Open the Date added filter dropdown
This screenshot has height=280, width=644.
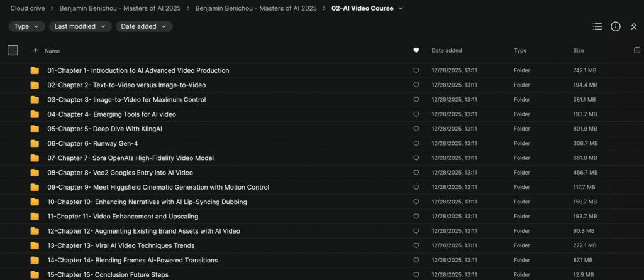(x=144, y=26)
